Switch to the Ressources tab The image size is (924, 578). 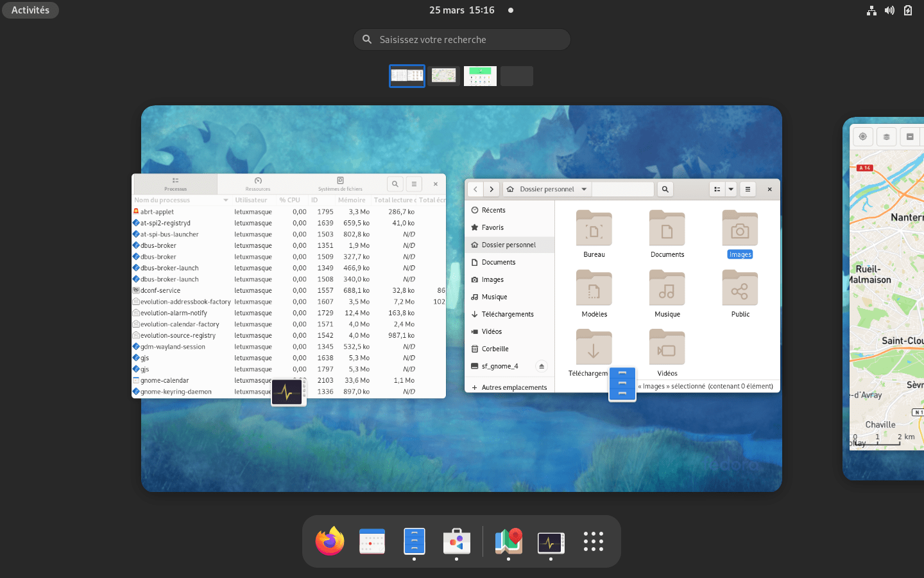[258, 184]
